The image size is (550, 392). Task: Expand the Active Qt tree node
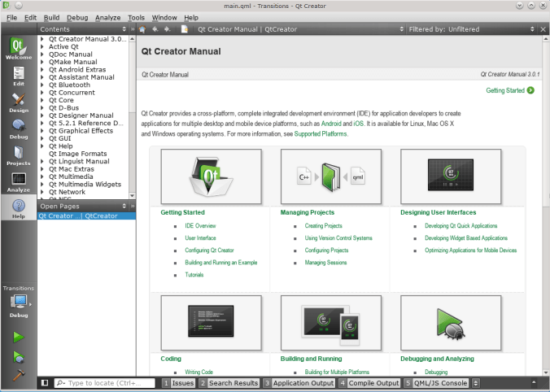(x=42, y=46)
